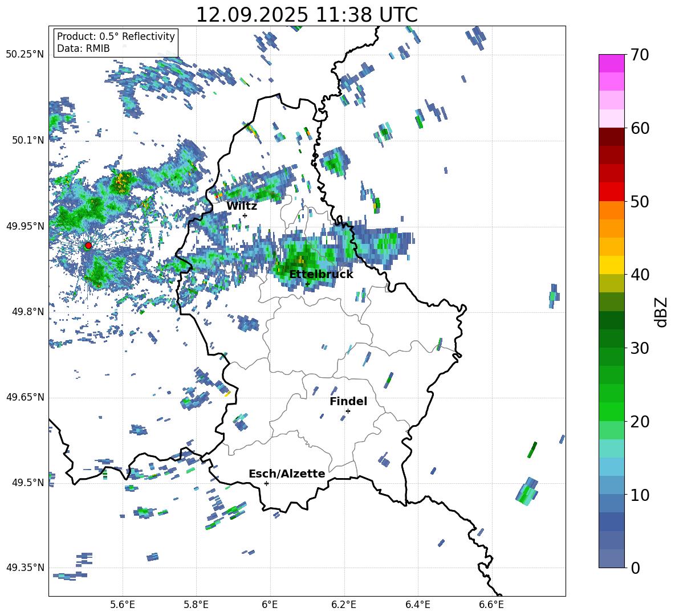Viewport: 675px width, 616px height.
Task: Click the Wiltz city label
Action: pyautogui.click(x=242, y=206)
